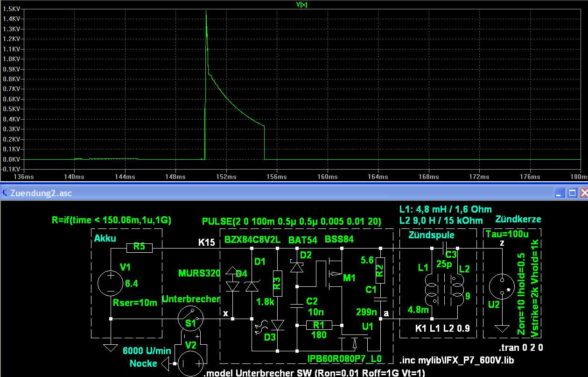This screenshot has width=588, height=377.
Task: Click the .tran 0 2 0 directive
Action: point(520,348)
